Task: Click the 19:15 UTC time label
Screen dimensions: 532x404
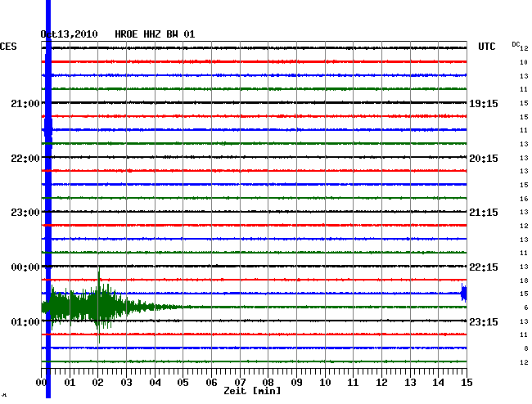Action: click(484, 103)
